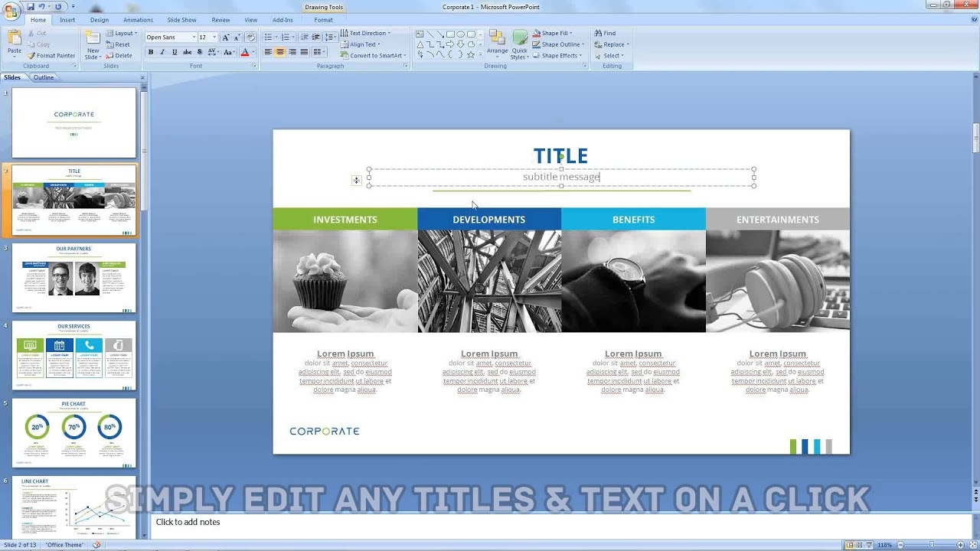Open the Layout dropdown in Slides group
This screenshot has height=551, width=980.
pos(123,33)
